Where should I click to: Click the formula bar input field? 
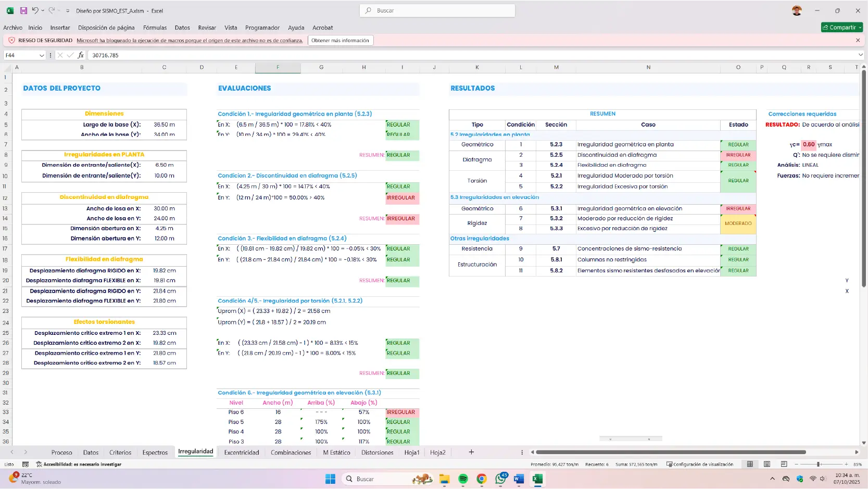tap(469, 55)
